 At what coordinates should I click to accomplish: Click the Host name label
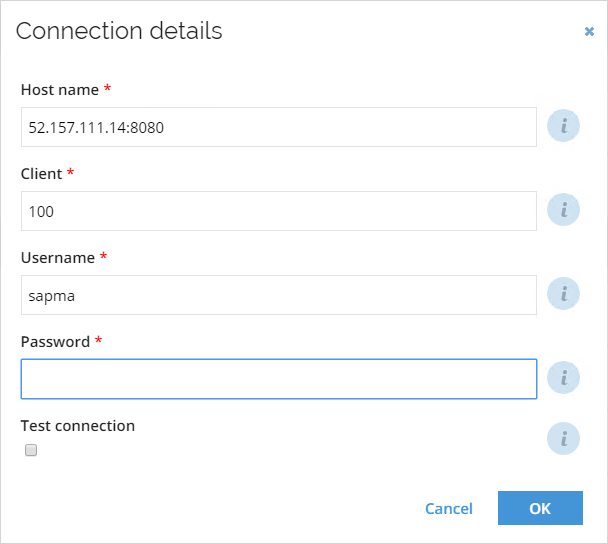pos(60,90)
